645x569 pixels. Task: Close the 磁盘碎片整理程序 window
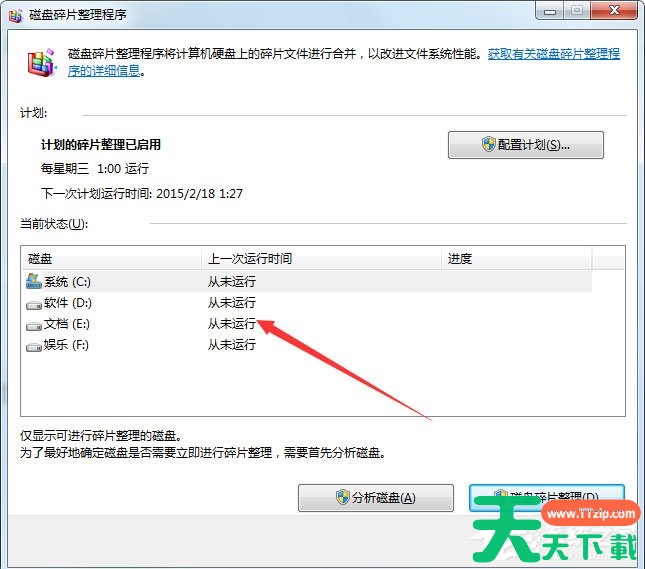click(x=611, y=11)
